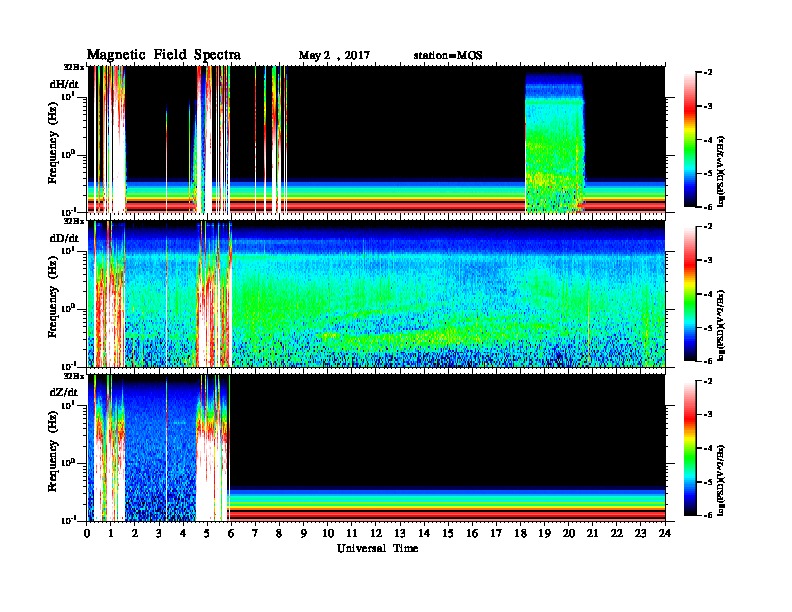Click the "15" tick on the Universal Time axis
The image size is (792, 612).
pyautogui.click(x=448, y=534)
